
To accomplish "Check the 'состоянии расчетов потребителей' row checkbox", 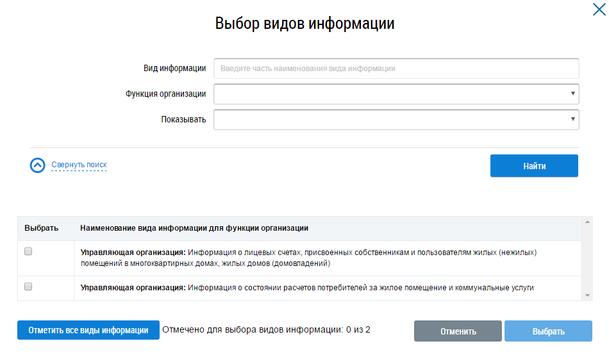I will coord(28,286).
